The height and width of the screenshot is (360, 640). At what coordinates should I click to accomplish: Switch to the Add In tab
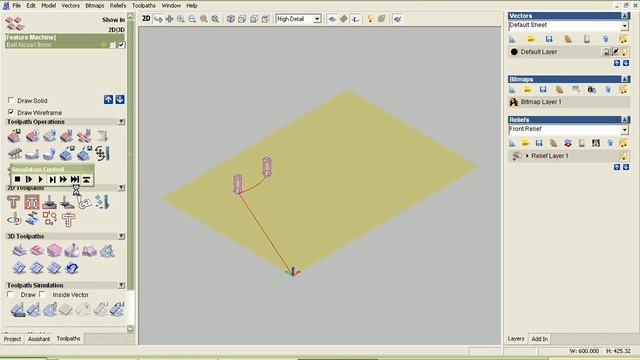pyautogui.click(x=540, y=339)
